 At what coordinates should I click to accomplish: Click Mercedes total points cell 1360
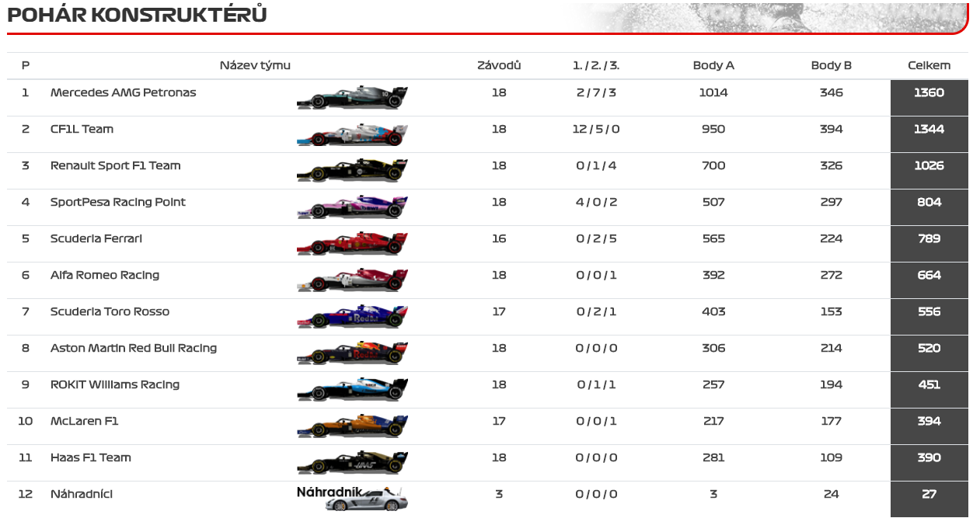pyautogui.click(x=929, y=93)
